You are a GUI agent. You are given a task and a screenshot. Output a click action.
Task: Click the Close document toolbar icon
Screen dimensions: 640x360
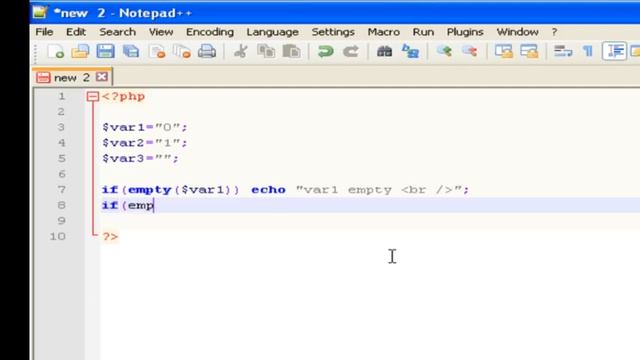[157, 51]
